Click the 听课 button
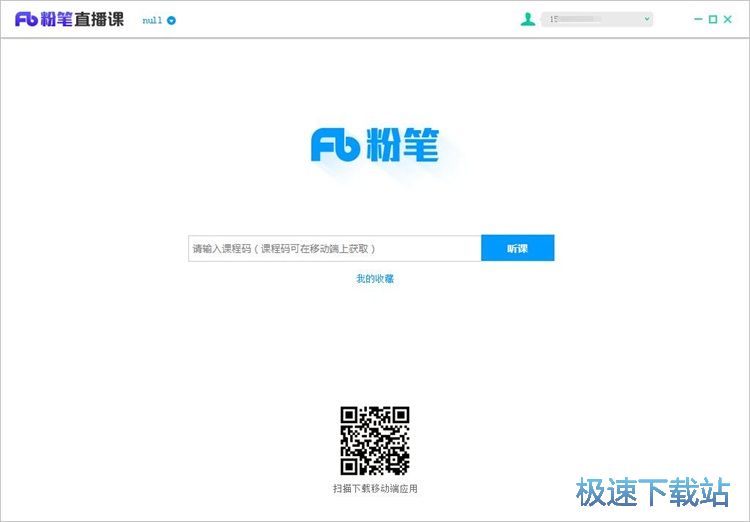 pos(518,248)
